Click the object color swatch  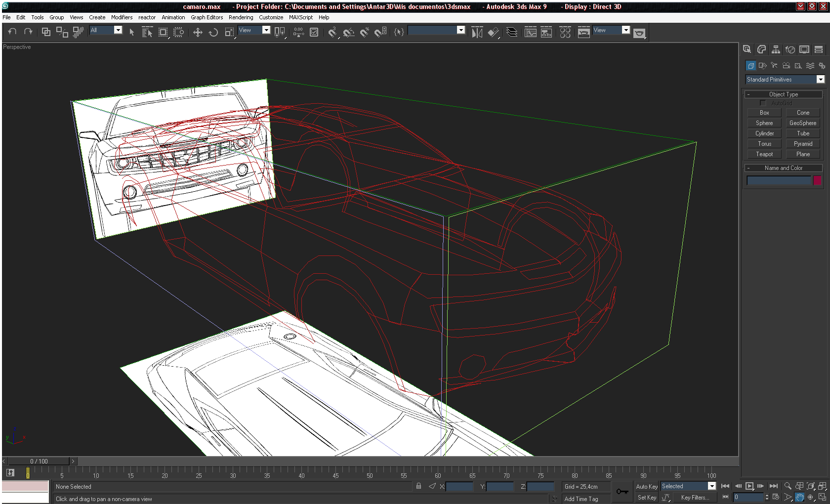tap(817, 180)
